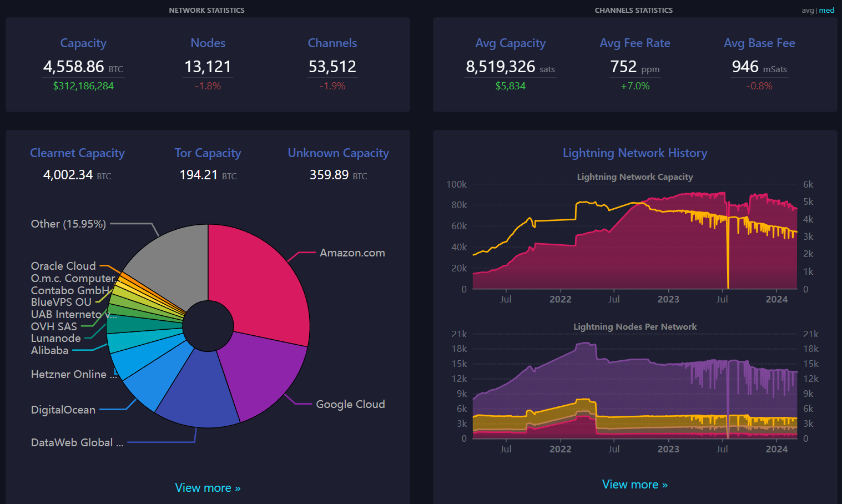Click the DigitalOcean label
The height and width of the screenshot is (504, 842).
[63, 410]
